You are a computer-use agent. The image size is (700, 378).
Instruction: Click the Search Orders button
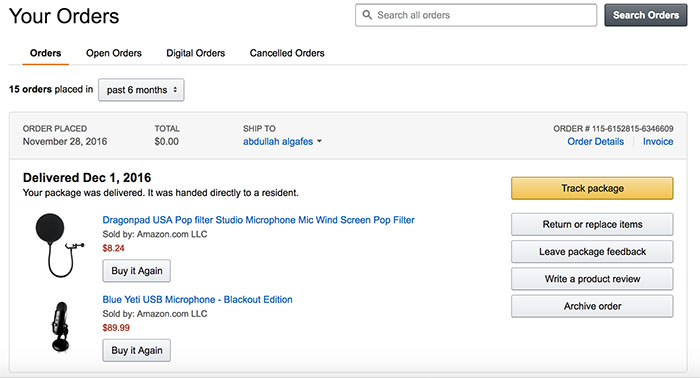coord(646,15)
